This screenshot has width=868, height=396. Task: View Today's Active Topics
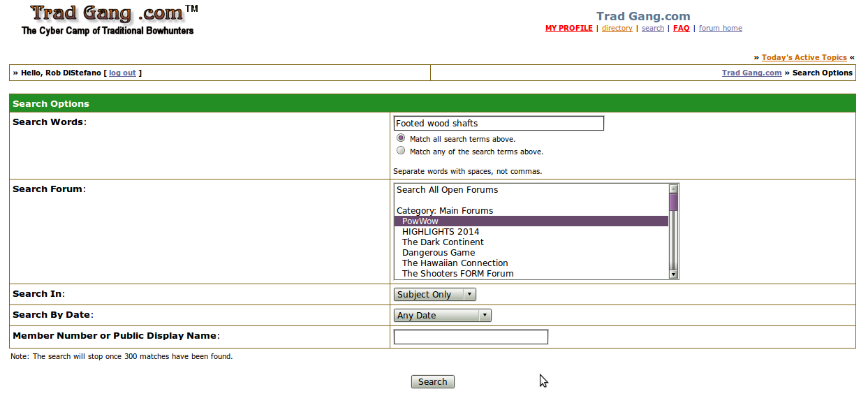click(804, 57)
